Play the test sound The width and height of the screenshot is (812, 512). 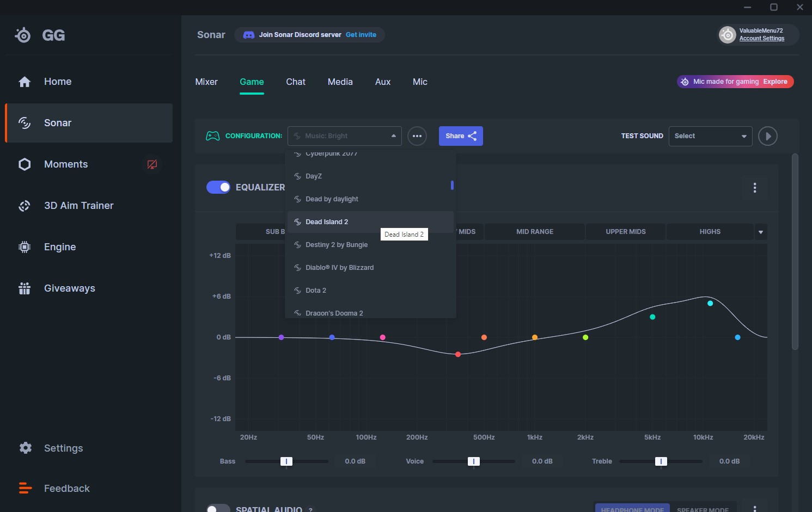click(x=768, y=136)
